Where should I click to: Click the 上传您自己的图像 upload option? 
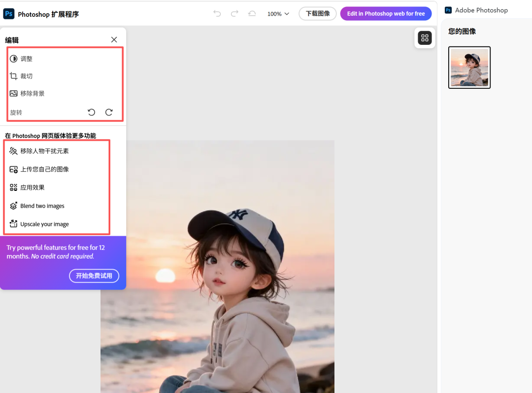(x=13, y=169)
